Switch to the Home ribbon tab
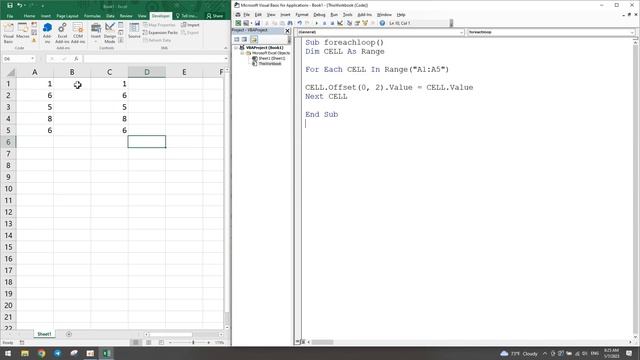This screenshot has height=360, width=640. (x=29, y=16)
